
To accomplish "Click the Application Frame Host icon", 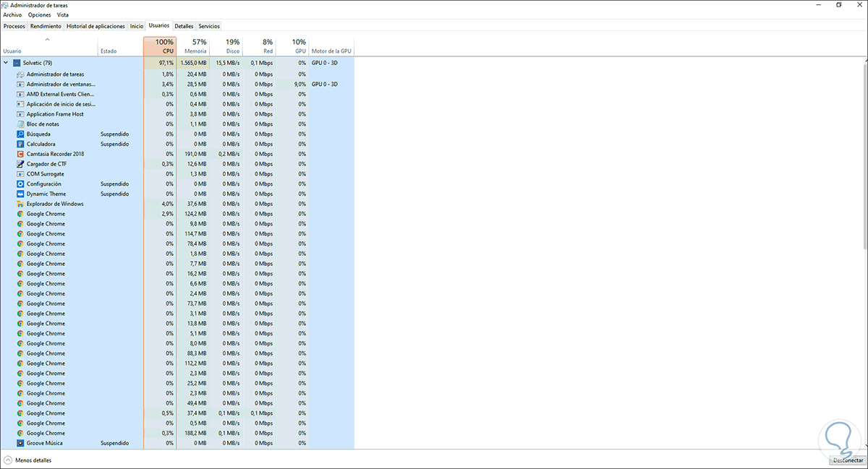I will click(x=20, y=114).
